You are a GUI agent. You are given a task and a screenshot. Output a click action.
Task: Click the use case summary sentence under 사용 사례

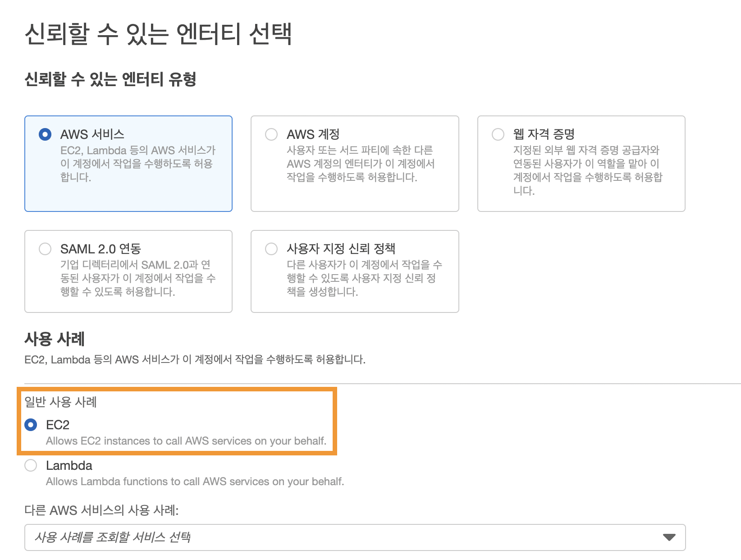(195, 360)
